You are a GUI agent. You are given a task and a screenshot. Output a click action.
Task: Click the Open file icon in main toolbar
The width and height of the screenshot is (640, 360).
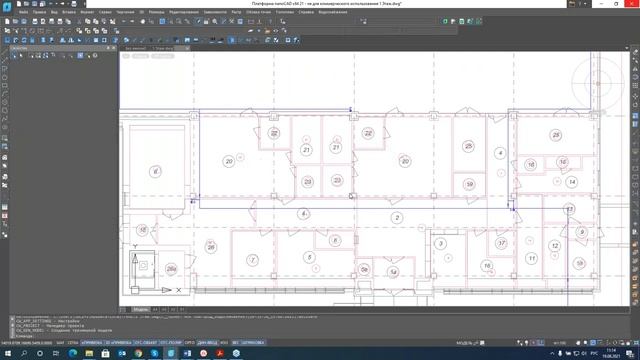coord(16,21)
